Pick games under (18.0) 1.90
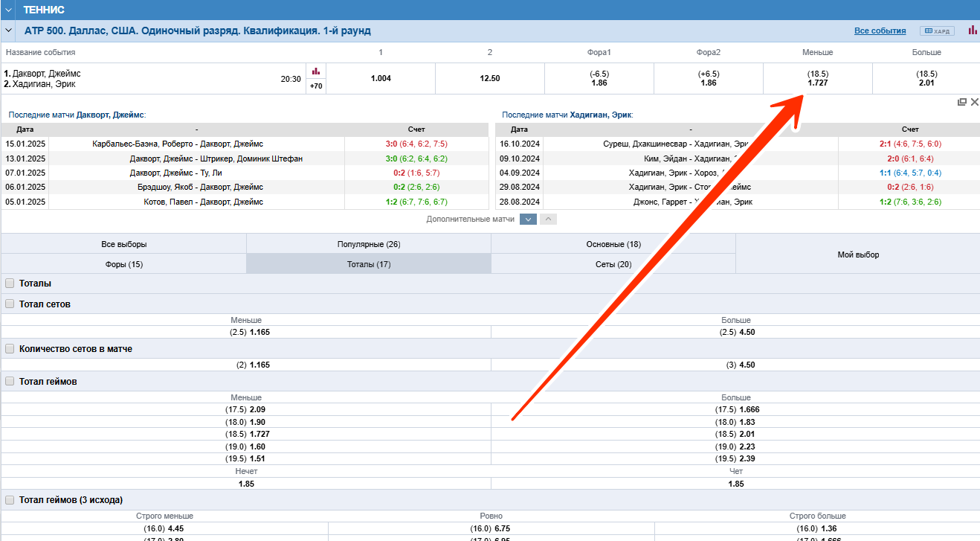The width and height of the screenshot is (980, 541). point(246,422)
